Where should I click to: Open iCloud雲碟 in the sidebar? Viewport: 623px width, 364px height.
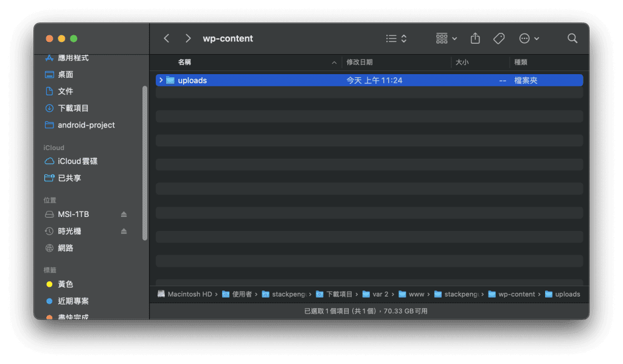(77, 162)
